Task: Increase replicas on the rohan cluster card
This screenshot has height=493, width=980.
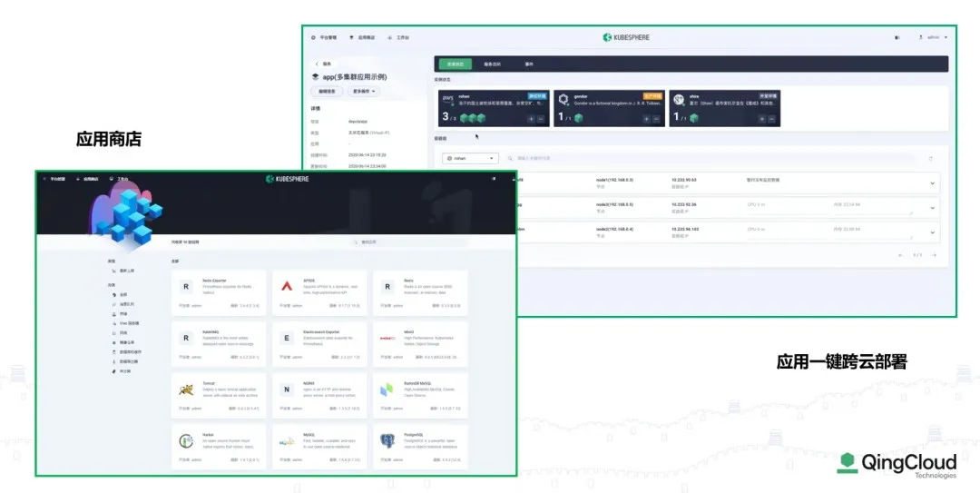Action: point(531,119)
